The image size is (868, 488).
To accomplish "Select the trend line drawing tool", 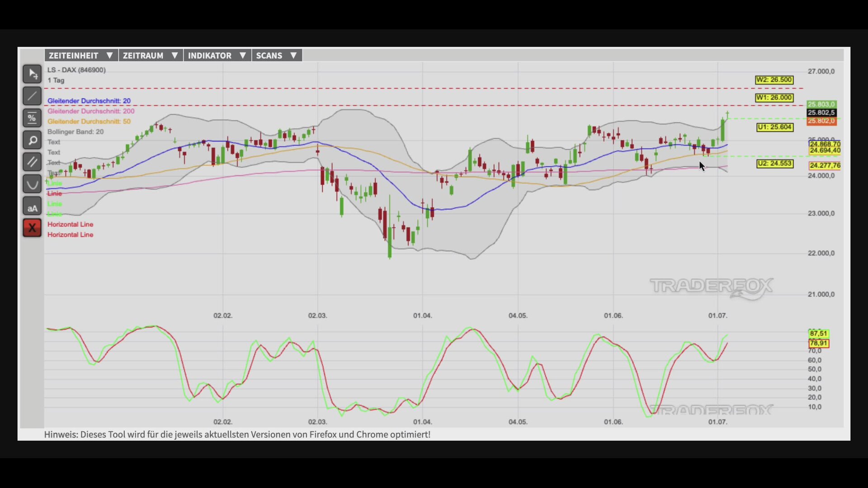I will (x=32, y=96).
